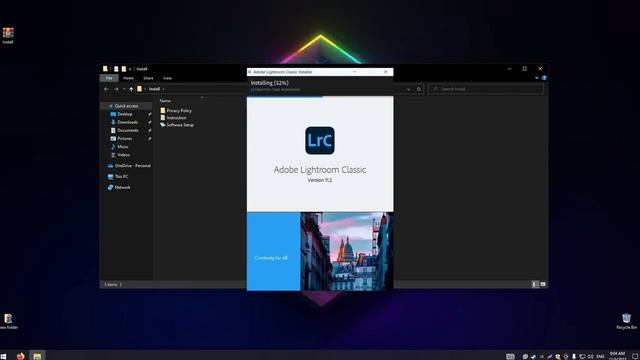
Task: Maximize the Install Explorer window
Action: click(x=524, y=69)
